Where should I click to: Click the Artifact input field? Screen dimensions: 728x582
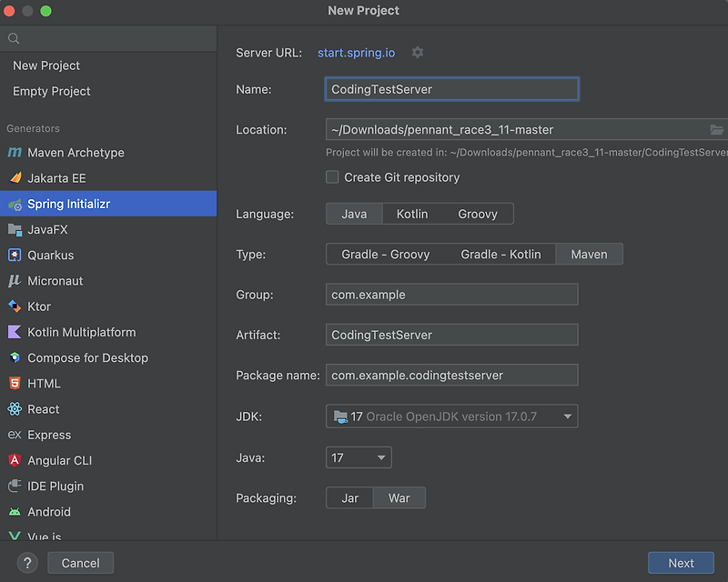[451, 335]
